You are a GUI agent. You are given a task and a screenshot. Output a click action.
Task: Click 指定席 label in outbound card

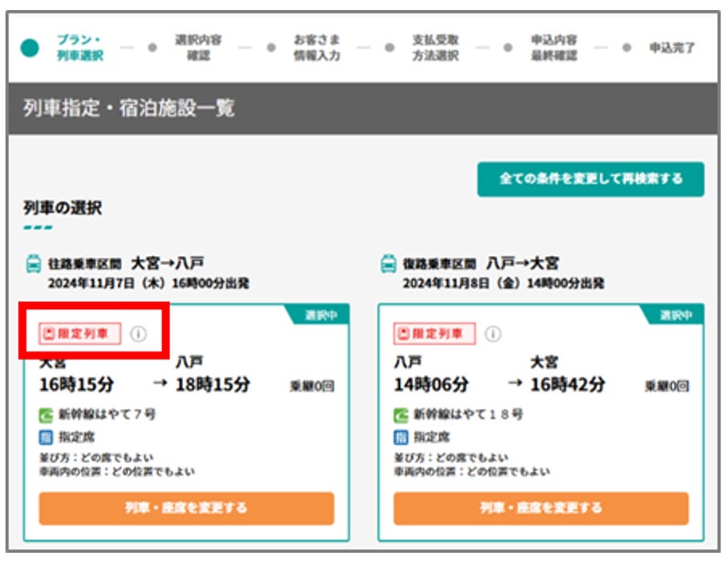pos(77,437)
